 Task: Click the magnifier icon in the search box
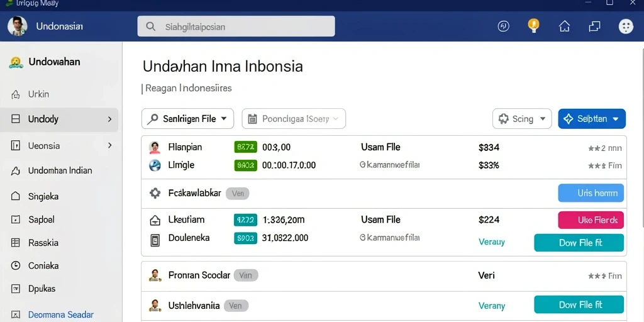point(151,26)
